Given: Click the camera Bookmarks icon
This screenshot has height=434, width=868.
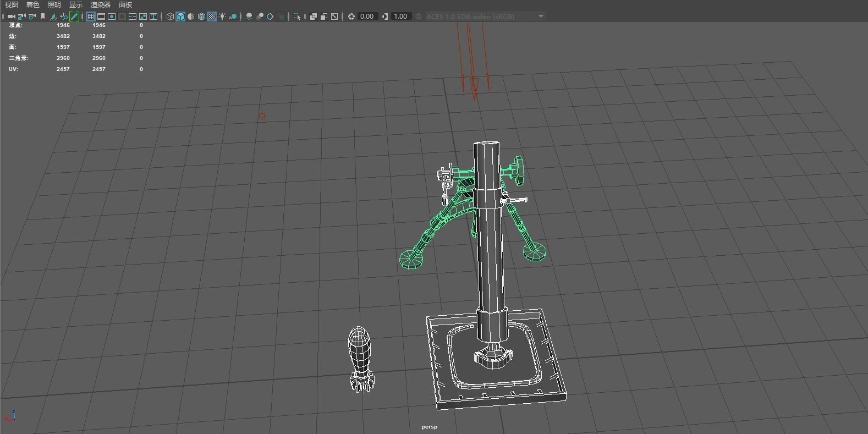Looking at the screenshot, I should (43, 17).
